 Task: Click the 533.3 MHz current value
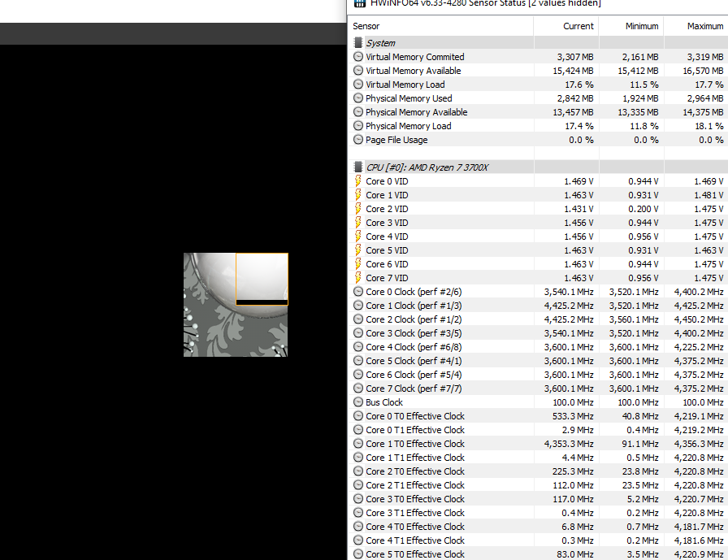coord(573,416)
